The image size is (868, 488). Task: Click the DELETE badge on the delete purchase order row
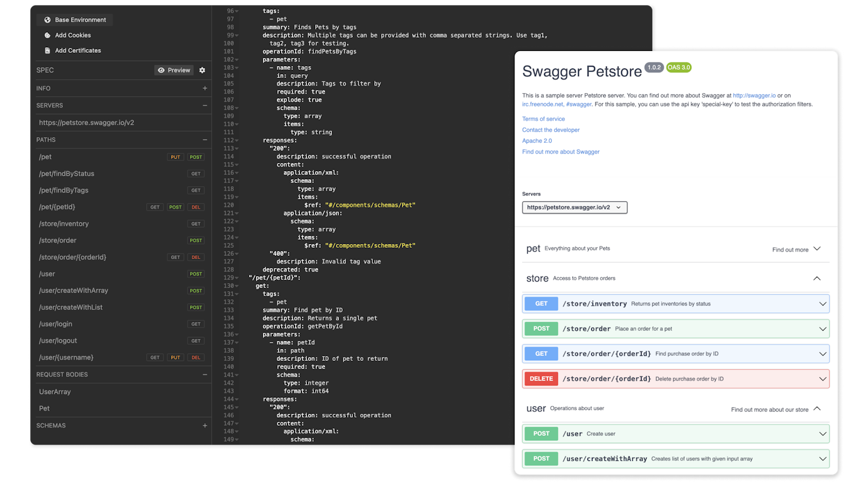click(x=540, y=379)
